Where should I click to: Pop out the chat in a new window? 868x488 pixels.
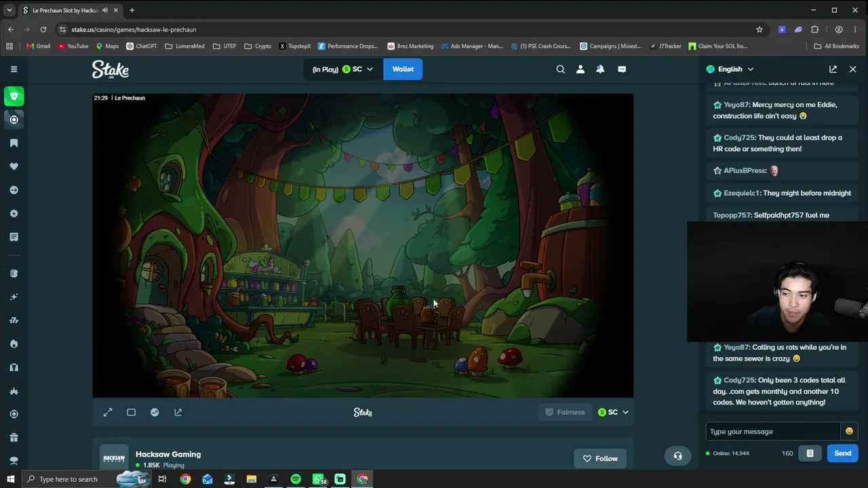pyautogui.click(x=833, y=69)
